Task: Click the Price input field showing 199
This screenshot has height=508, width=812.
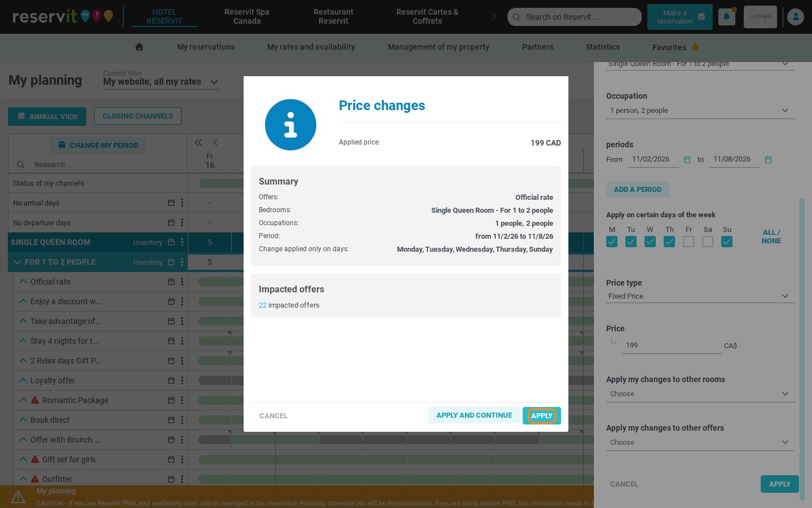Action: (672, 345)
